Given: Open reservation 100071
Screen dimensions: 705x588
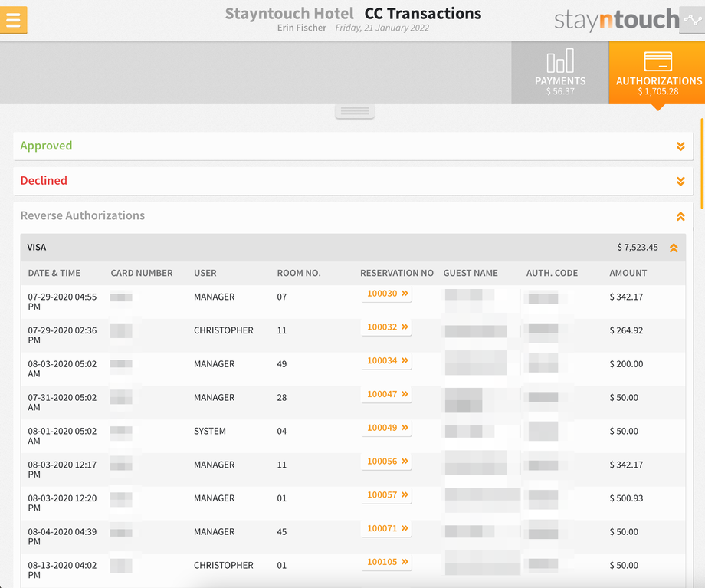Looking at the screenshot, I should pyautogui.click(x=387, y=529).
